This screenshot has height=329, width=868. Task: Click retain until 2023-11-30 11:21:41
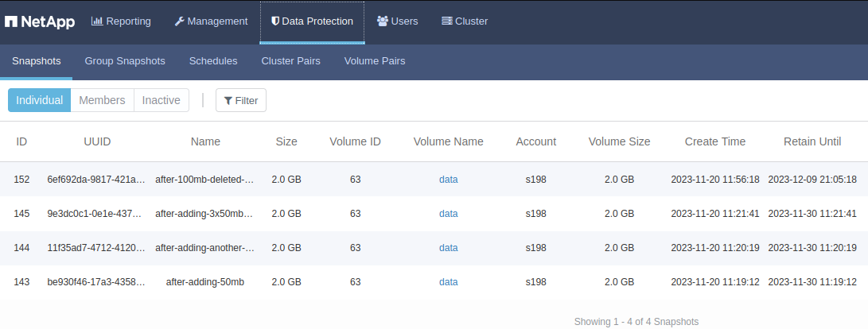[x=812, y=214]
